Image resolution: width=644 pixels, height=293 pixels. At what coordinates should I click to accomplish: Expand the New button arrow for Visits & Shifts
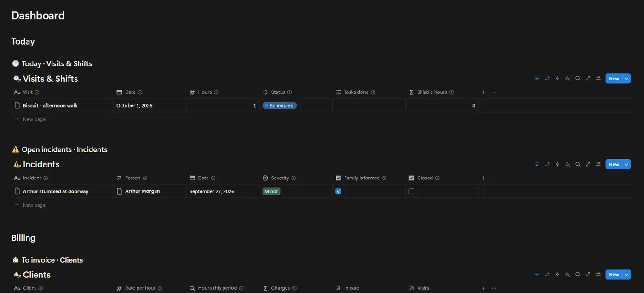pos(627,79)
